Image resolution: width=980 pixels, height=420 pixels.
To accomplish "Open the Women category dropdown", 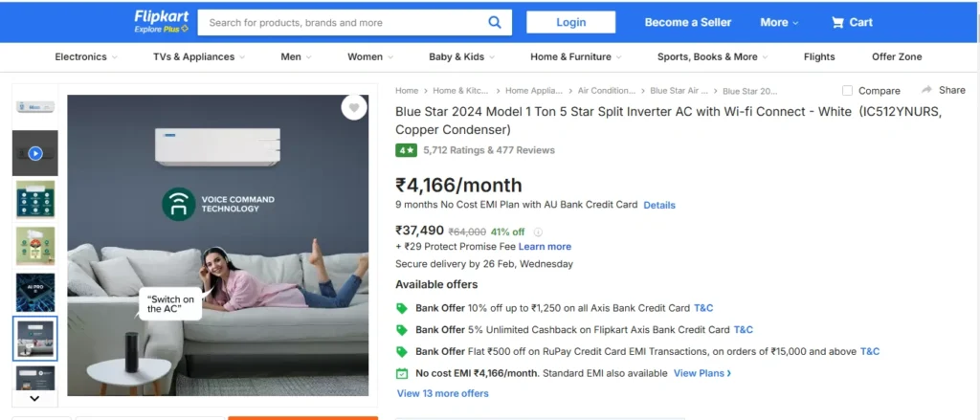I will (370, 56).
